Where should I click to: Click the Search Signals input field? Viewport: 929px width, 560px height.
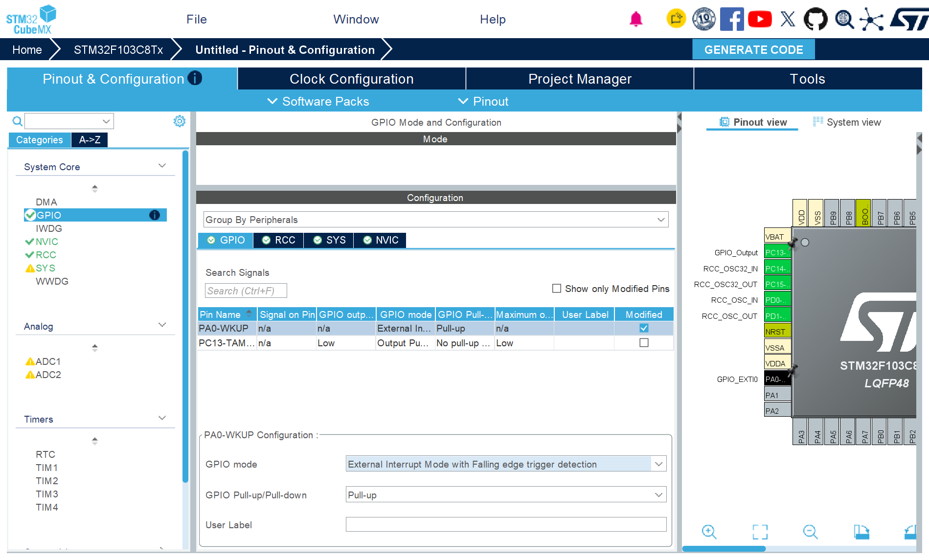(246, 291)
